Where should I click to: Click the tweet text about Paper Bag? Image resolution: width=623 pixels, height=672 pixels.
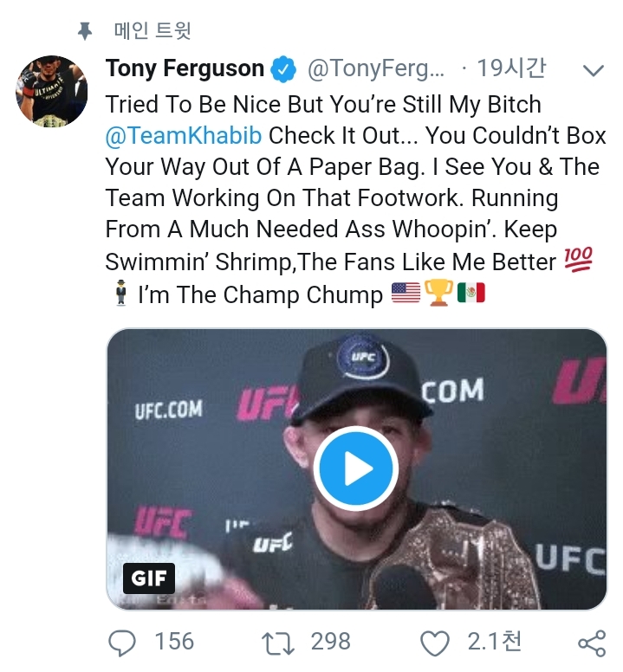[x=355, y=167]
